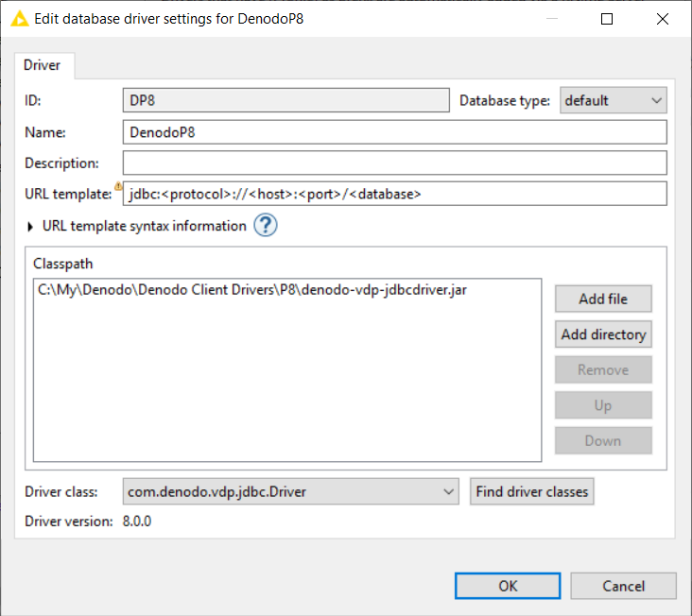The height and width of the screenshot is (616, 692).
Task: Close the dialog with the X button
Action: click(663, 19)
